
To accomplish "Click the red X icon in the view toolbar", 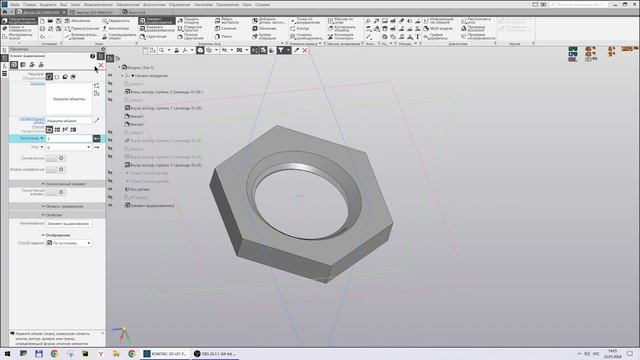I will point(304,50).
